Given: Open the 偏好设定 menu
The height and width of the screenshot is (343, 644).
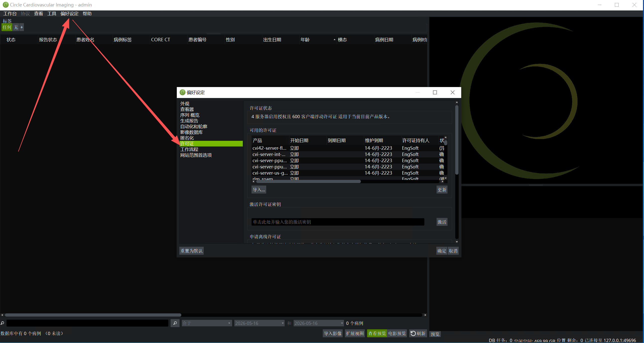Looking at the screenshot, I should (69, 13).
